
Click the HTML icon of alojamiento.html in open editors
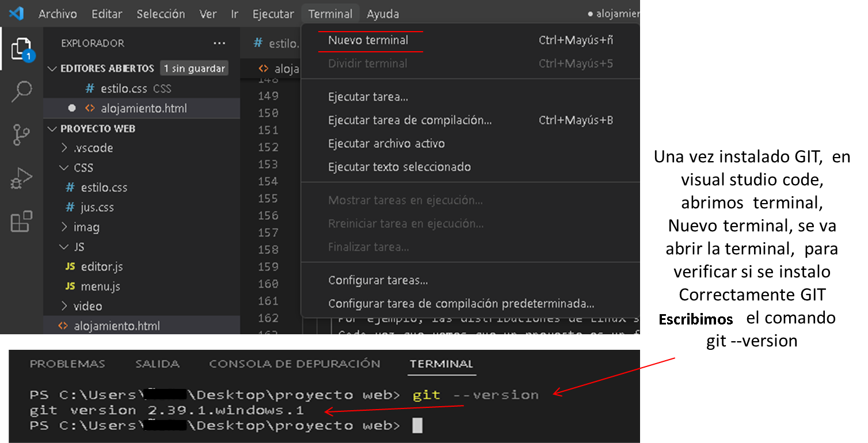(90, 108)
